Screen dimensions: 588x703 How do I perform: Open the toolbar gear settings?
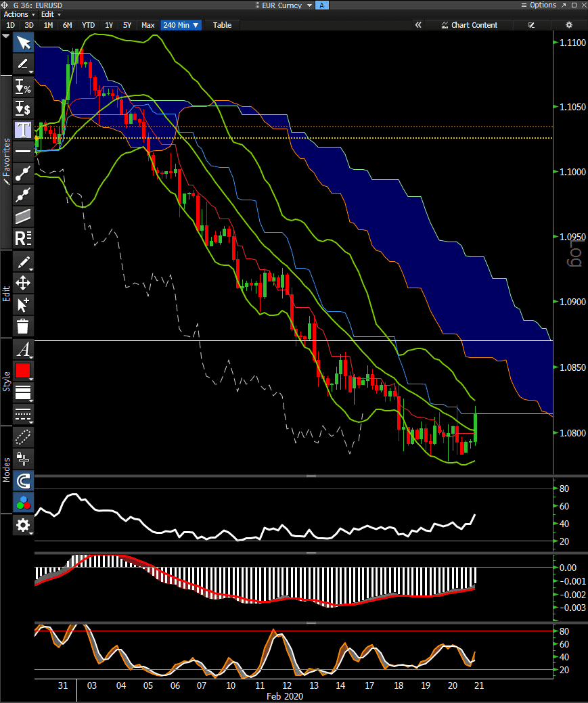(x=23, y=524)
